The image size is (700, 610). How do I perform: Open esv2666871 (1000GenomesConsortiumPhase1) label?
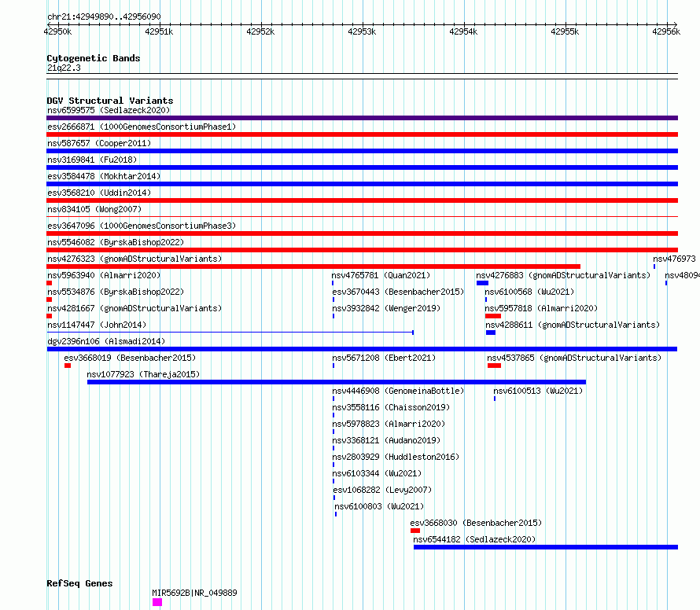coord(142,127)
